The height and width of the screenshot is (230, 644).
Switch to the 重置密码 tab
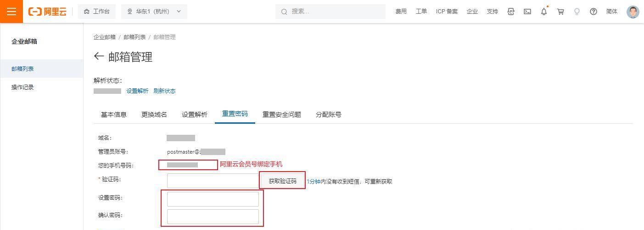[235, 114]
